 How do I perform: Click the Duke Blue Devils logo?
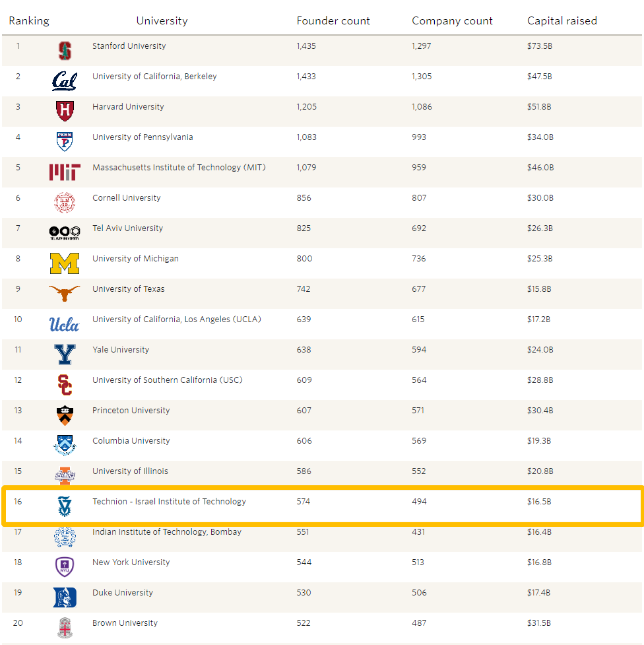(65, 597)
